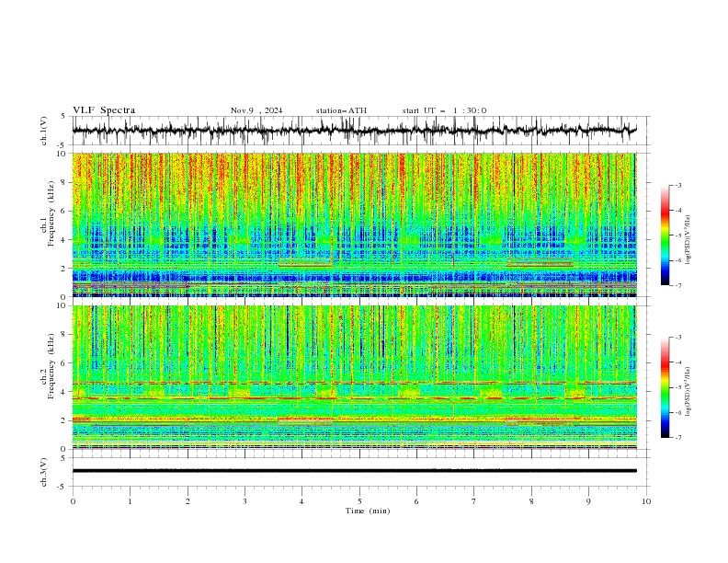Click the '2' tick on the time axis
Image resolution: width=728 pixels, height=563 pixels.
[188, 501]
